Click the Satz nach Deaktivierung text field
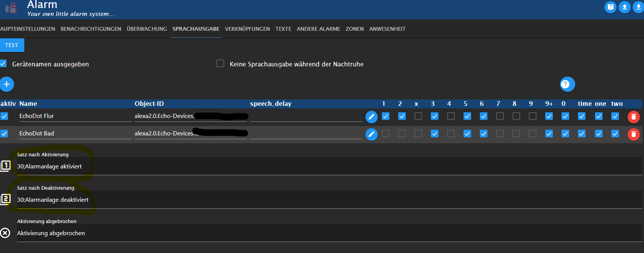This screenshot has width=644, height=253. tap(329, 200)
